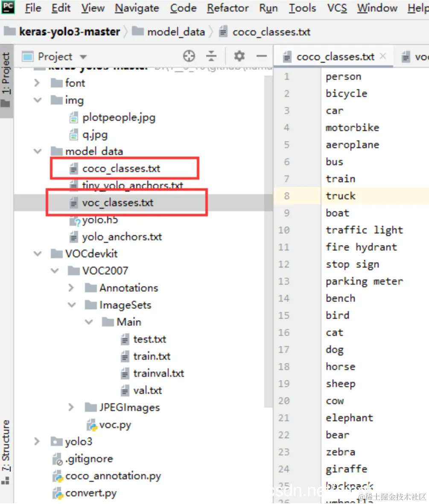Open the View menu
This screenshot has width=429, height=504.
pyautogui.click(x=93, y=8)
